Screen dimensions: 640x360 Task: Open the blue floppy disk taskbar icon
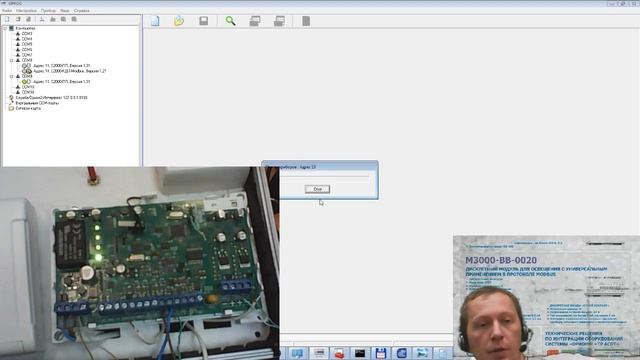tap(380, 353)
